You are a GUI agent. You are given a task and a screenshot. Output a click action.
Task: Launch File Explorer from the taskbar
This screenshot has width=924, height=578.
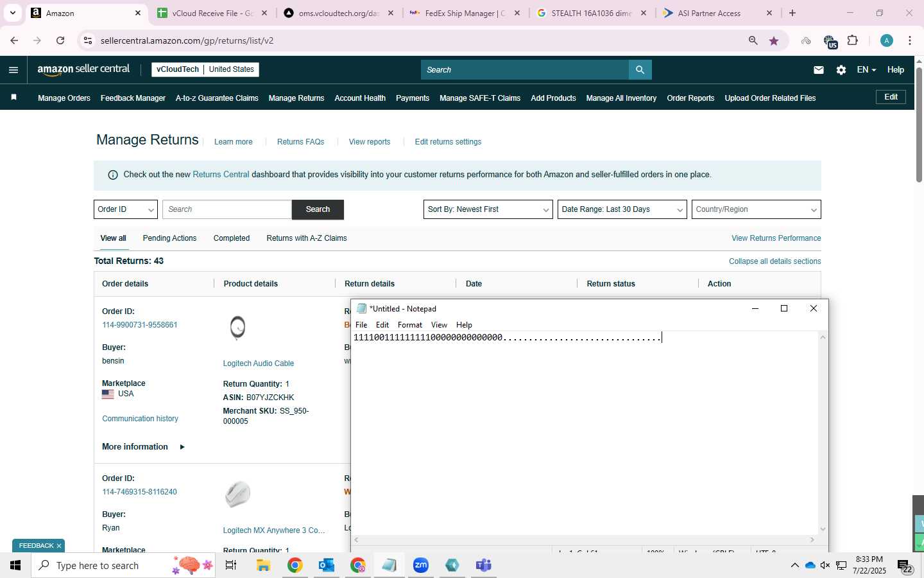tap(263, 565)
